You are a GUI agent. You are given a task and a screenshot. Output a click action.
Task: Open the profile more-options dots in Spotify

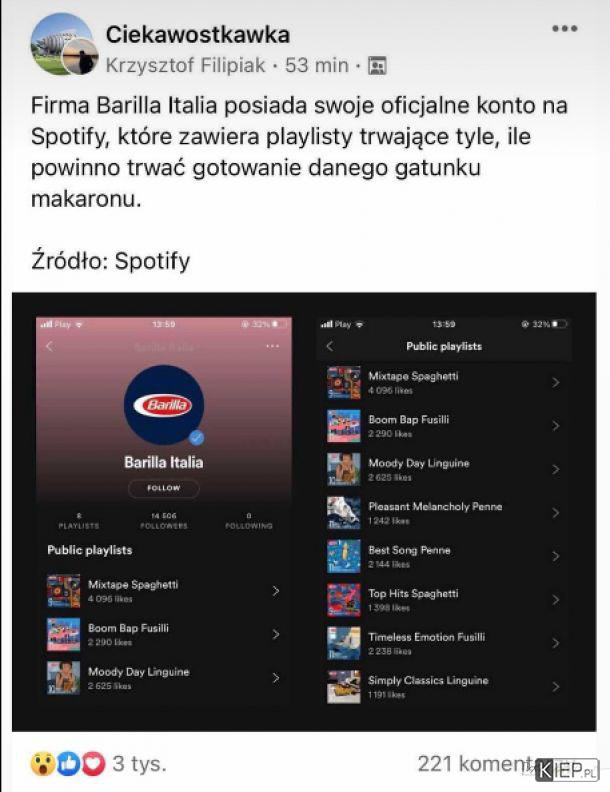point(273,346)
